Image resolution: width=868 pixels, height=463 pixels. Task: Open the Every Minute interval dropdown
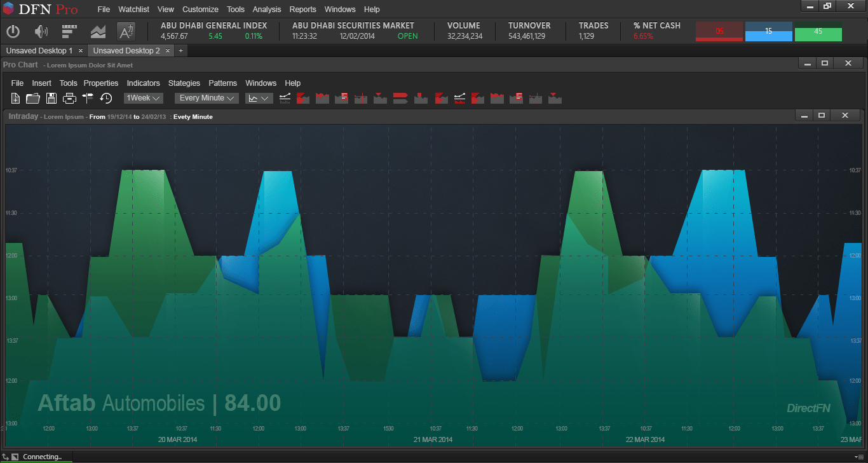207,98
